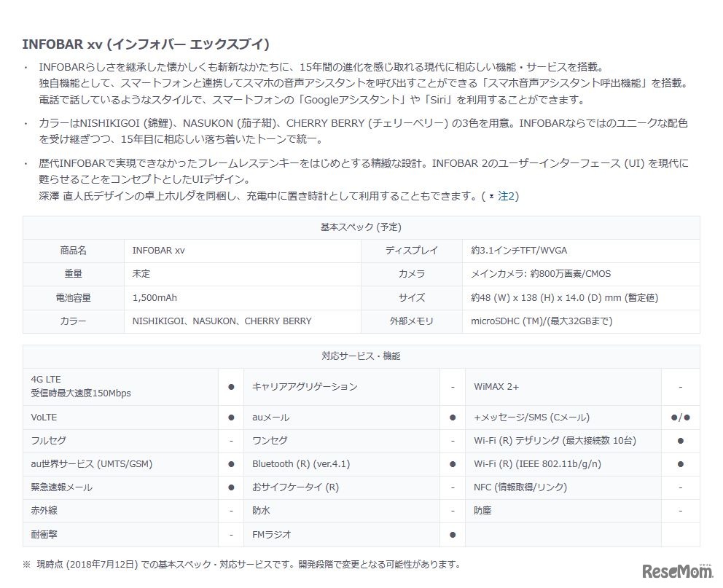Open the 注2 footnote link

pyautogui.click(x=506, y=196)
